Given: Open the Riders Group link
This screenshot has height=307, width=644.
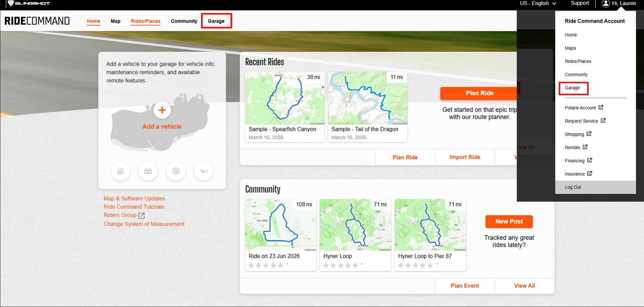Looking at the screenshot, I should [x=120, y=215].
